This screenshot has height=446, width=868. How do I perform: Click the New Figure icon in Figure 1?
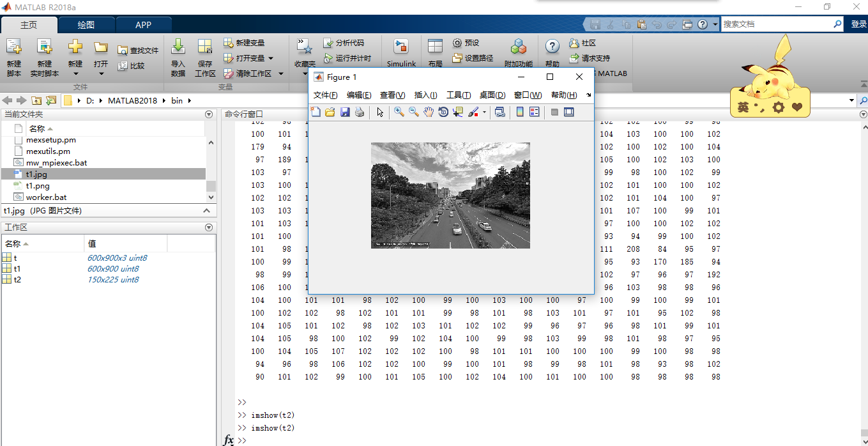(316, 112)
